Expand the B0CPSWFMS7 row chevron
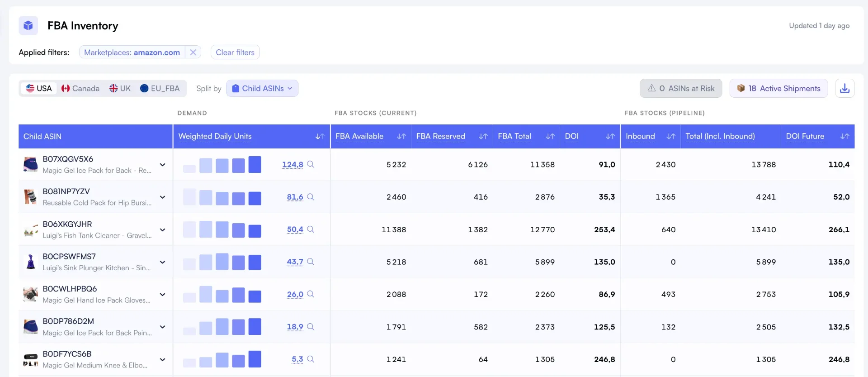Image resolution: width=868 pixels, height=377 pixels. point(162,262)
